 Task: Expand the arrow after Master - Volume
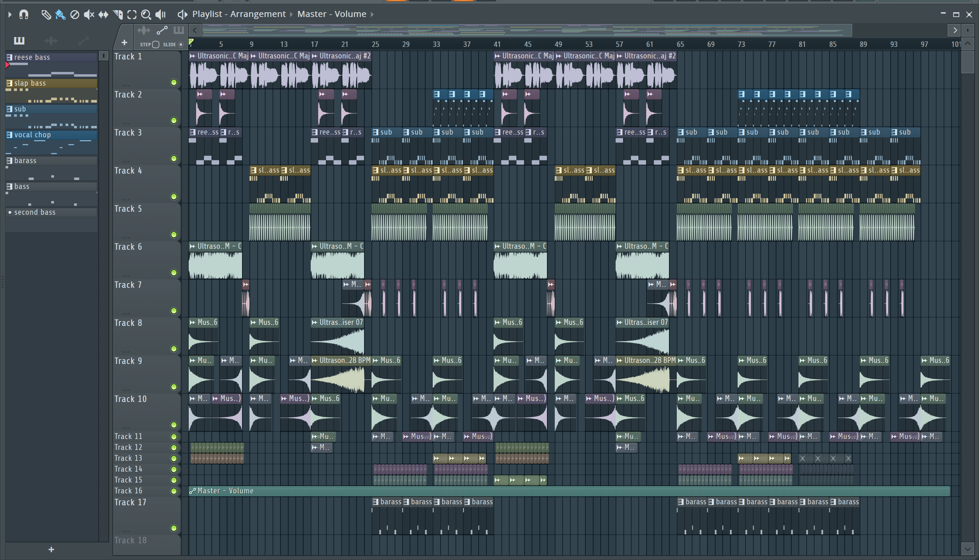(x=372, y=14)
